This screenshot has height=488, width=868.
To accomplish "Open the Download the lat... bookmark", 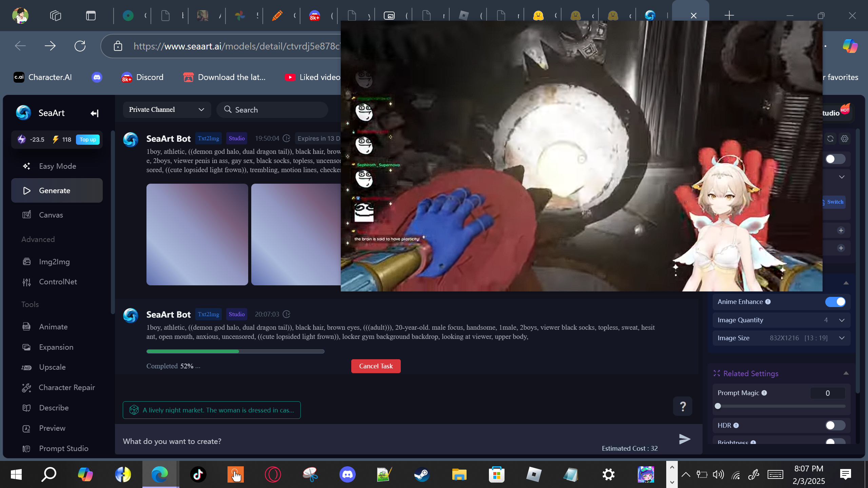I will [x=224, y=77].
